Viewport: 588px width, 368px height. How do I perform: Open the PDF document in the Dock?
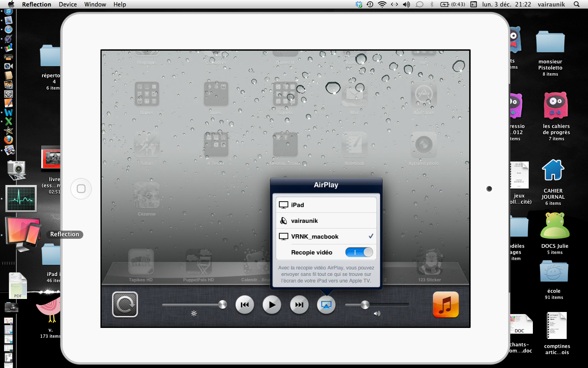pos(18,285)
